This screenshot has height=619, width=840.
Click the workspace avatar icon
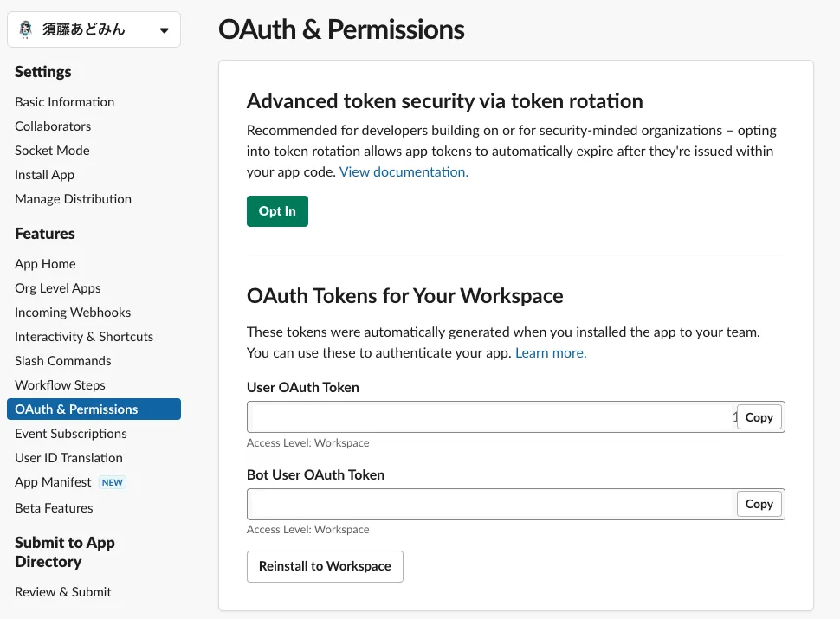(x=25, y=29)
